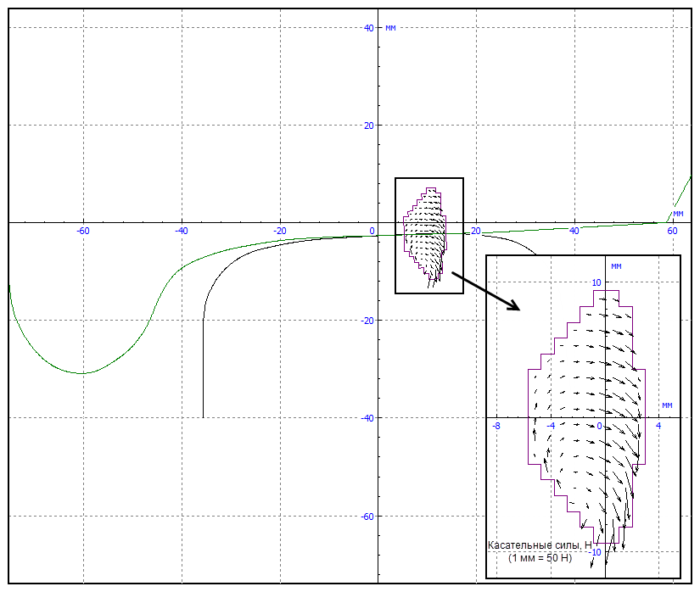
Task: Click the -60 label on horizontal axis
Action: pos(83,231)
